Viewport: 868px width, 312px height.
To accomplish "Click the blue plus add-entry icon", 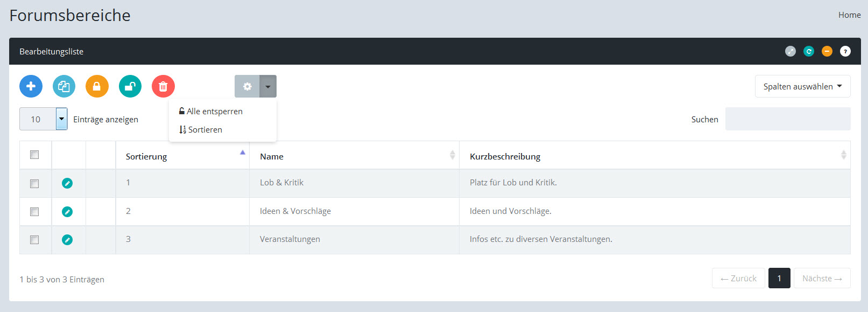I will pos(31,86).
